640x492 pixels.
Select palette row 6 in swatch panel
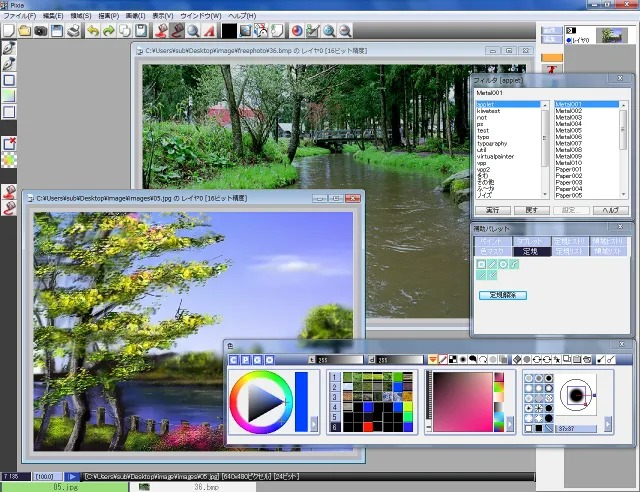(334, 426)
